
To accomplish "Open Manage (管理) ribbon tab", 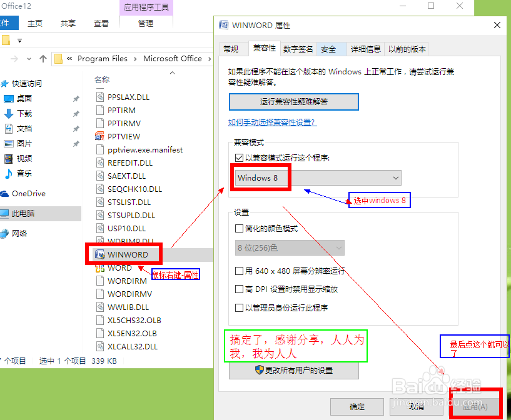I will 145,24.
